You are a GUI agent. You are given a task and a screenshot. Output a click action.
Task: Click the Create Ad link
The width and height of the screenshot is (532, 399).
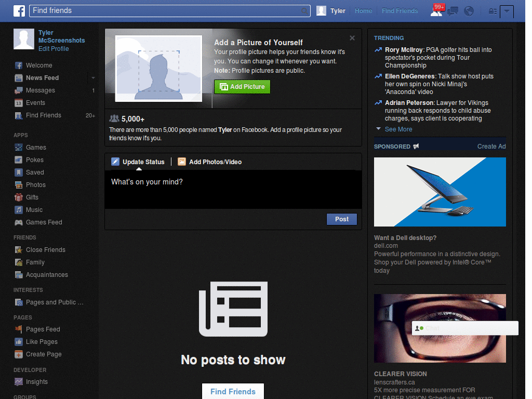click(x=491, y=147)
